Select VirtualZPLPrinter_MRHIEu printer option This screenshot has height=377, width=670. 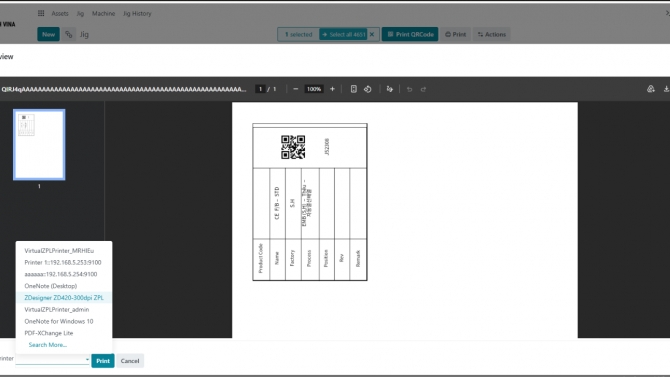tap(64, 250)
